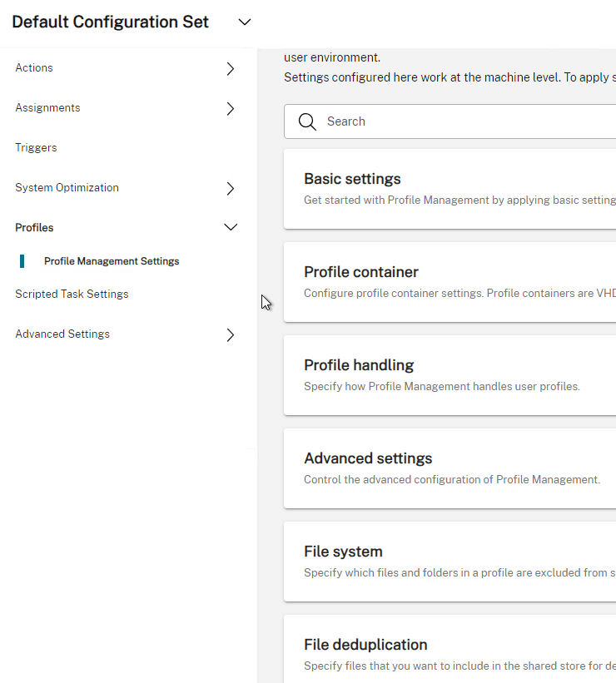Open the Advanced settings card
Viewport: 616px width, 683px height.
(x=450, y=468)
